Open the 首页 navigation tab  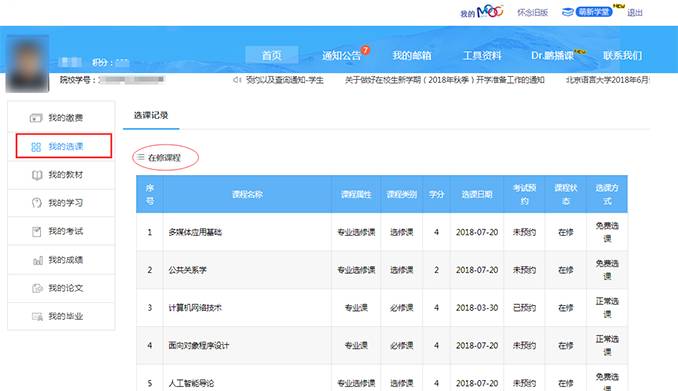coord(272,55)
